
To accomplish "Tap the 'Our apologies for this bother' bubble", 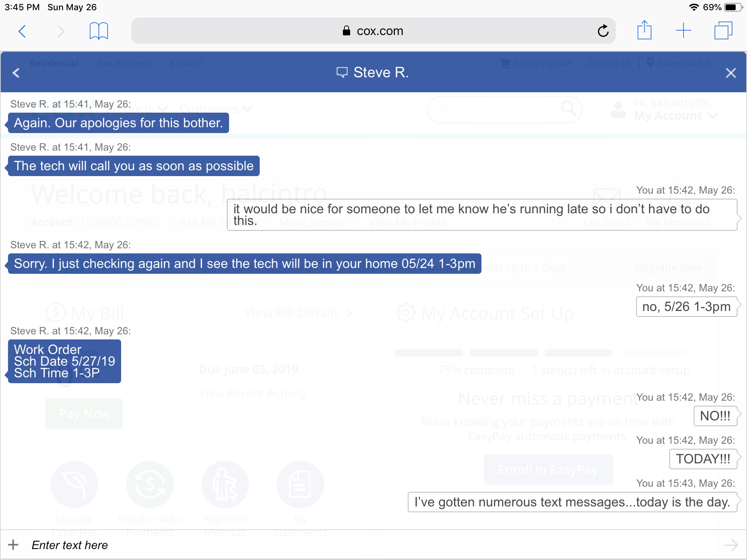I will [118, 123].
